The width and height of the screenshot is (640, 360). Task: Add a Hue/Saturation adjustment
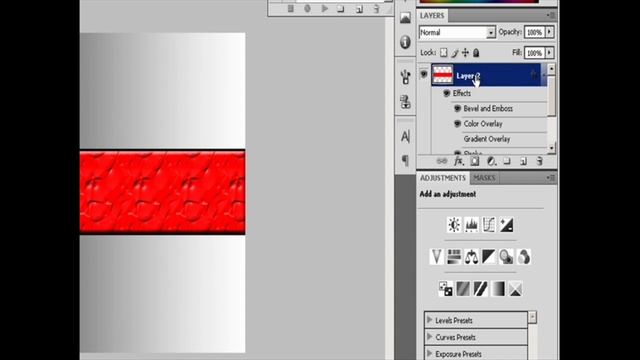tap(454, 257)
